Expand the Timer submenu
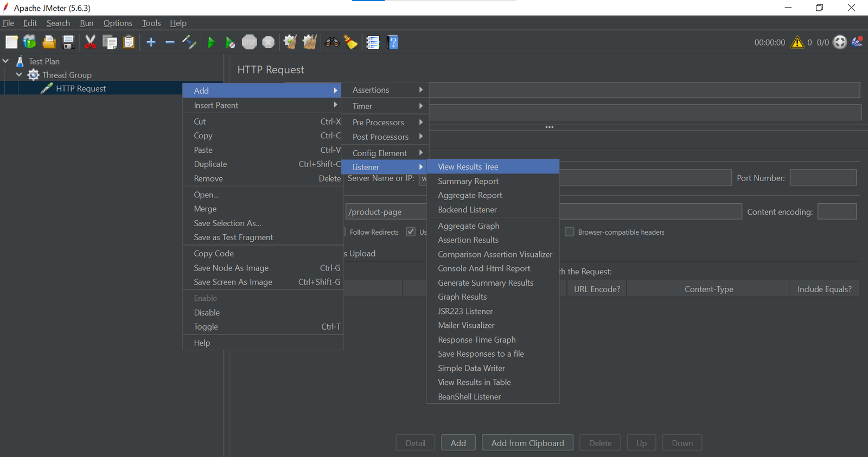Screen dimensions: 868x457 385,106
